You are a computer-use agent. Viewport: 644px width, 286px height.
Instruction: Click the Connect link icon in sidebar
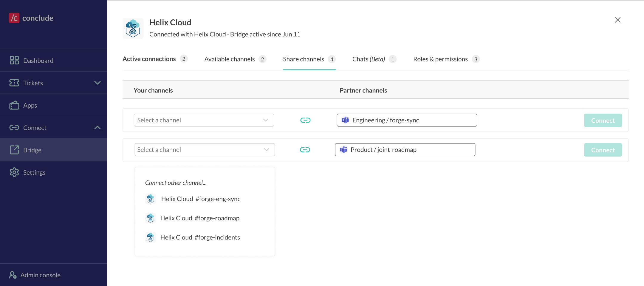14,128
